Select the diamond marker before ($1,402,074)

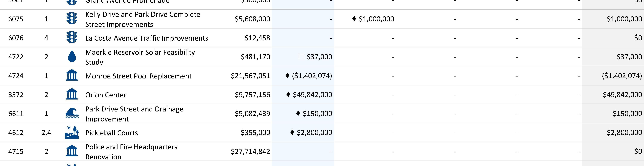click(x=287, y=75)
